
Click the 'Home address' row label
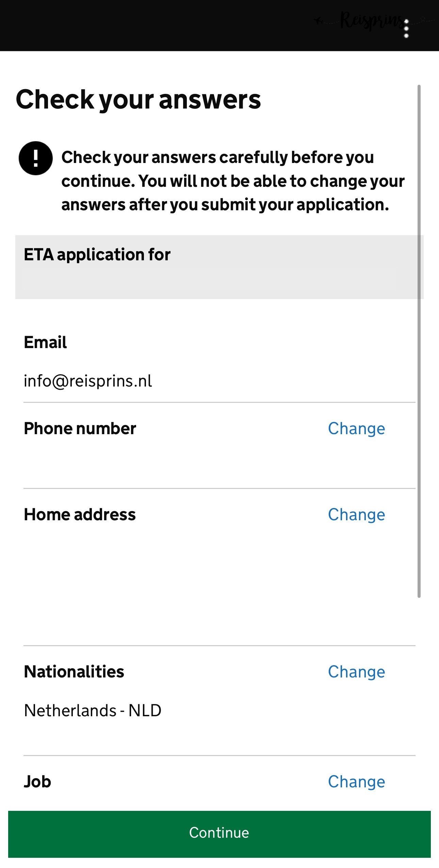point(80,514)
